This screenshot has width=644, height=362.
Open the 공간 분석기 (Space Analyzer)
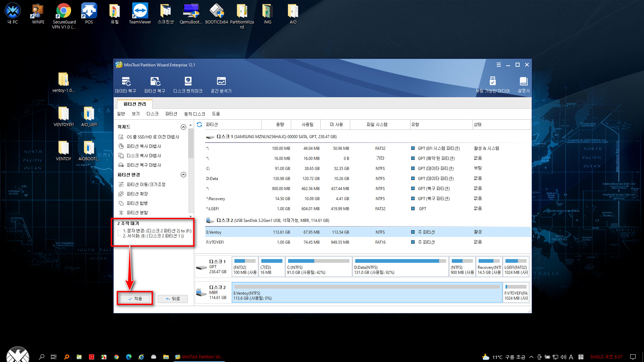(221, 85)
